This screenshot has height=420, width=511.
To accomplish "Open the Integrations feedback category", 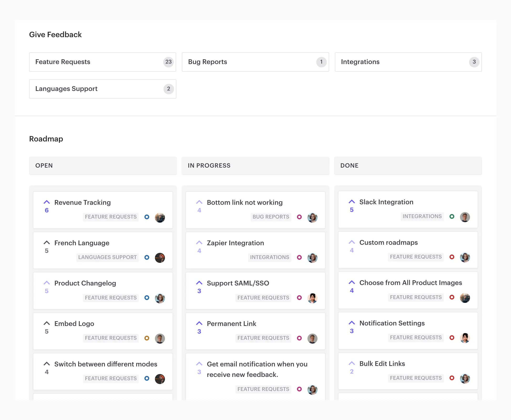I will (x=408, y=62).
